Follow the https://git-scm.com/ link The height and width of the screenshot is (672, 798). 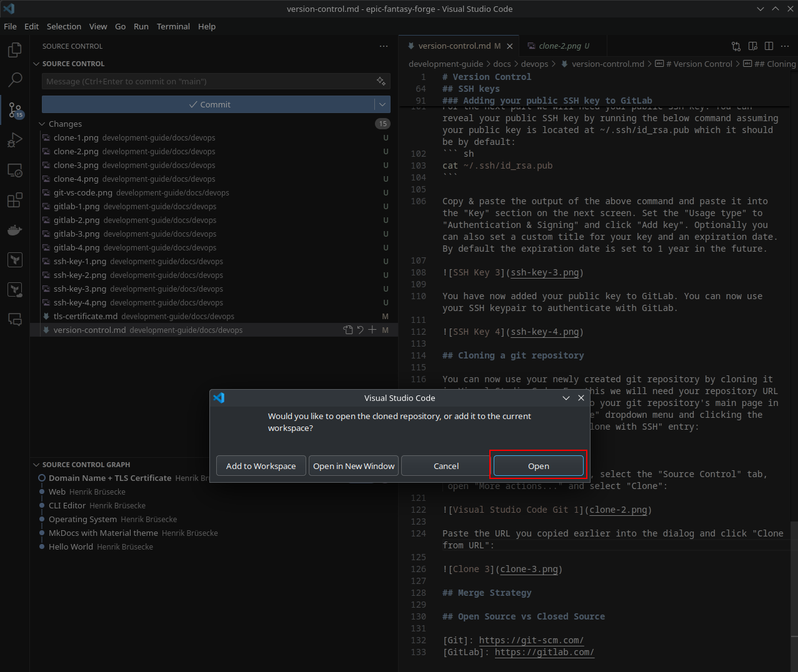[531, 640]
